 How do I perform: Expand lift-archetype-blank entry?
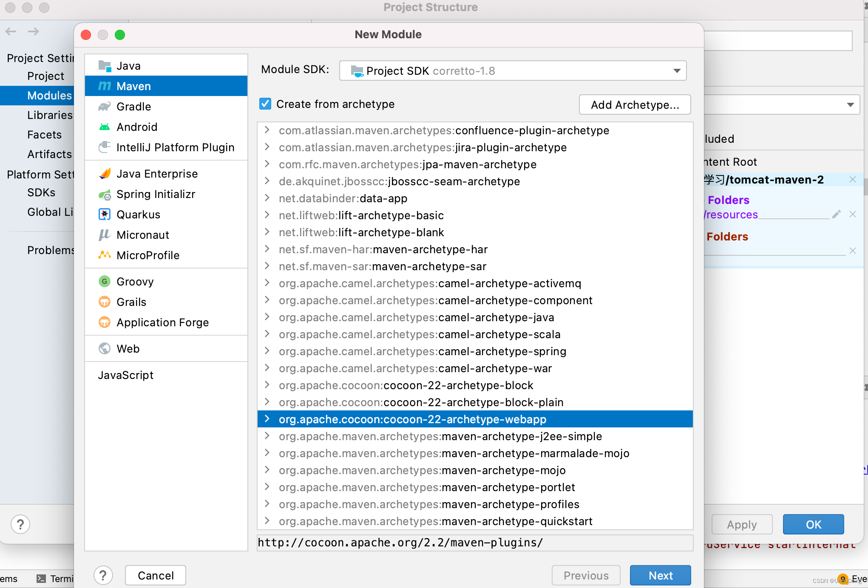click(267, 232)
